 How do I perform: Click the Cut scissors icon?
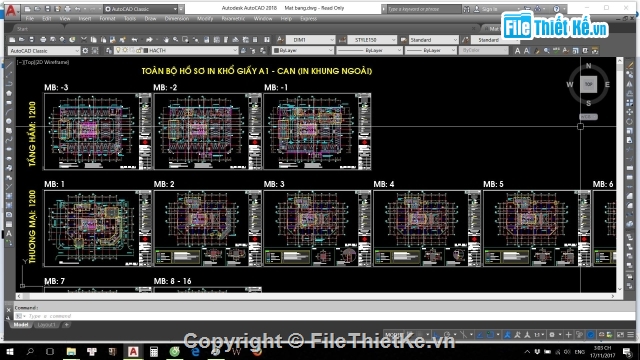pyautogui.click(x=84, y=40)
